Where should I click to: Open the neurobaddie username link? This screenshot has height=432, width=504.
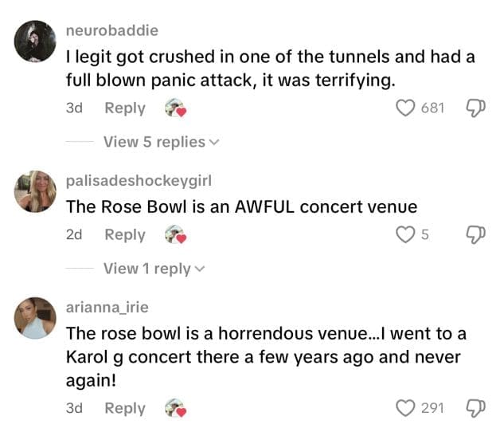point(111,30)
